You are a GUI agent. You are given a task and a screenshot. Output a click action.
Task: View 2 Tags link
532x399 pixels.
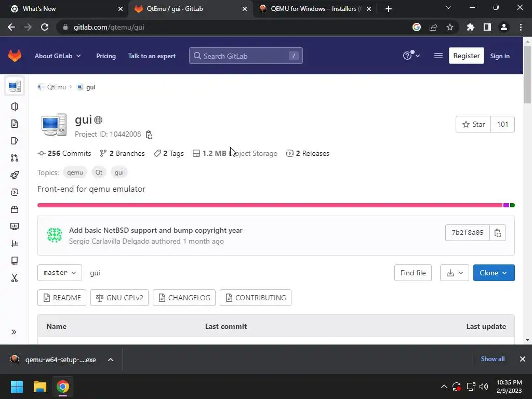(169, 153)
